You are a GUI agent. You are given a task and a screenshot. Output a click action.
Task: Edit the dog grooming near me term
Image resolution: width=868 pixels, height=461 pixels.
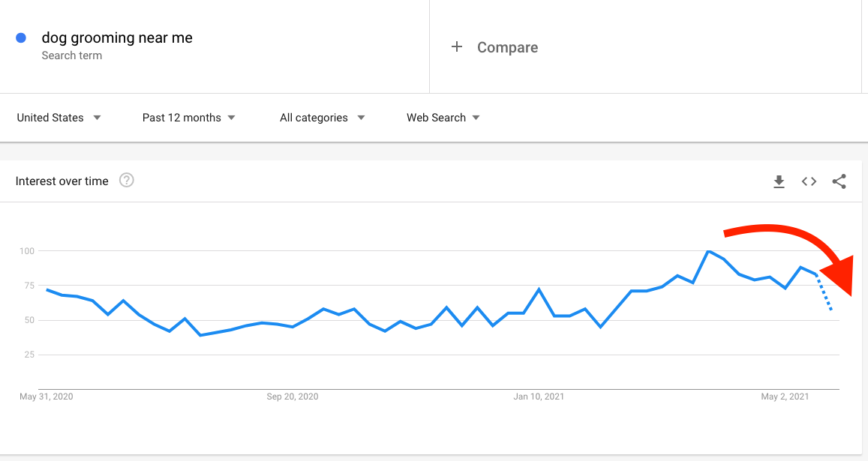[x=117, y=37]
